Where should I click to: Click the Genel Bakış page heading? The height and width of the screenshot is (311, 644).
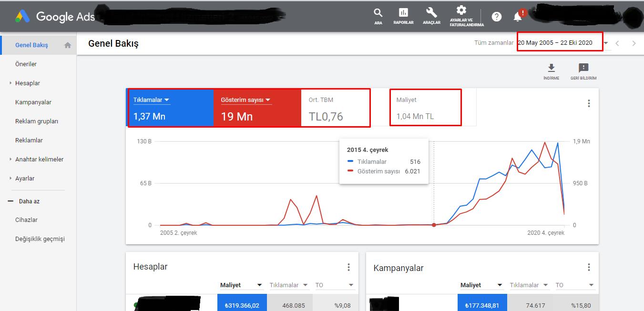113,44
